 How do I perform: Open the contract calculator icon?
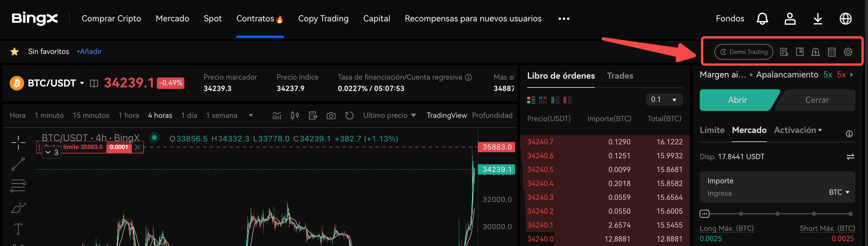pos(832,52)
